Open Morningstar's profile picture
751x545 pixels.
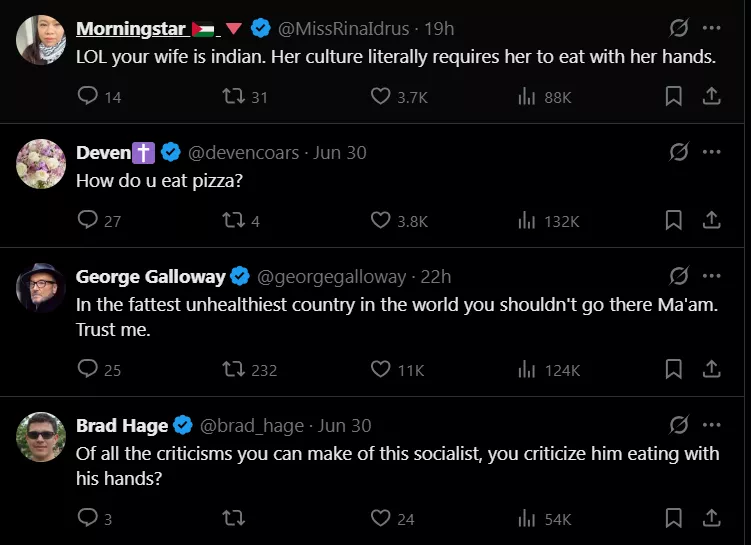tap(41, 40)
